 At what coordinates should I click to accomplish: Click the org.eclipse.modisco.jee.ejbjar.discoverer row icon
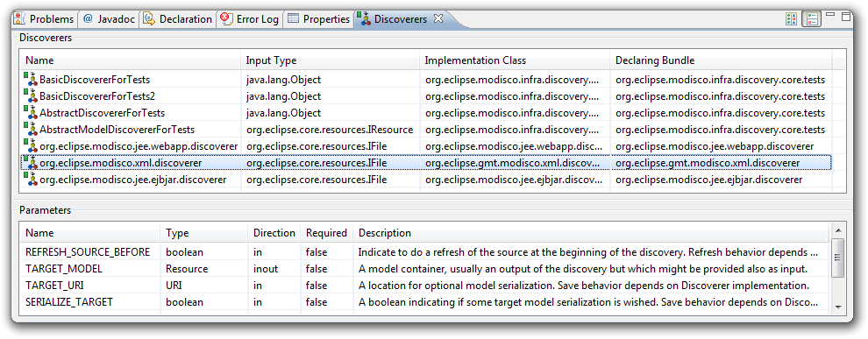tap(29, 180)
